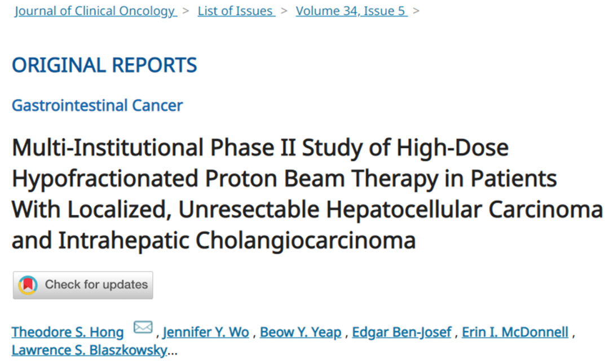Viewport: 609px width, 364px height.
Task: Click the envelope email icon beside Theodore S. Hong
Action: pos(143,327)
